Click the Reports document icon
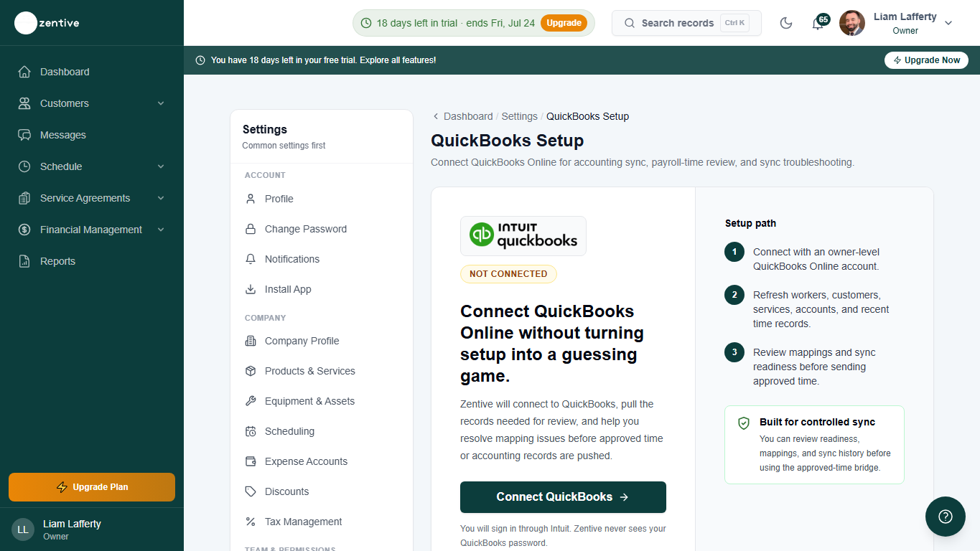This screenshot has height=551, width=980. coord(24,261)
